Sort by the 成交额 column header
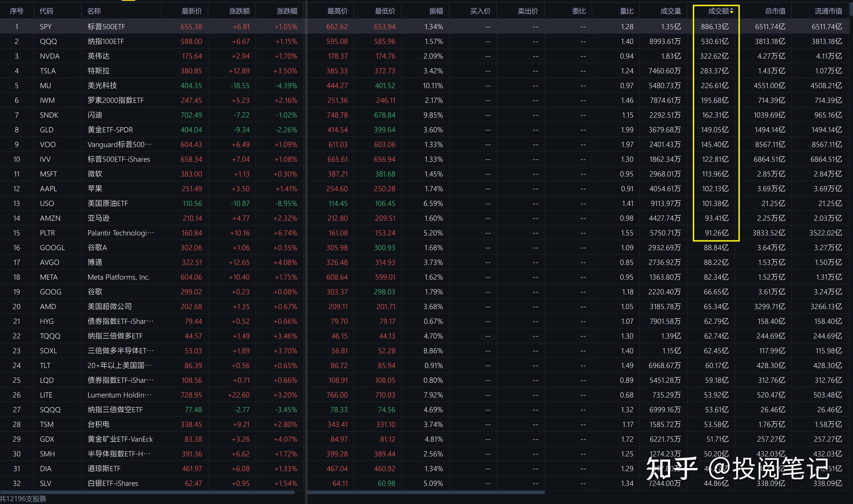Viewport: 853px width, 504px height. click(x=718, y=11)
